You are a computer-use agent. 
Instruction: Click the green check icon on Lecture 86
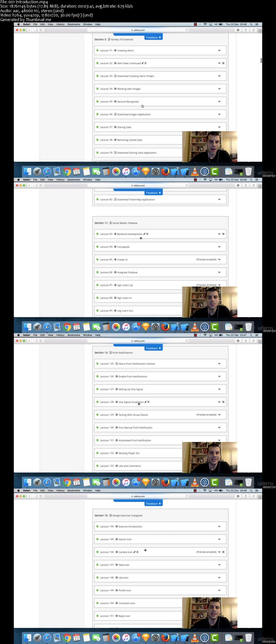pyautogui.click(x=98, y=272)
